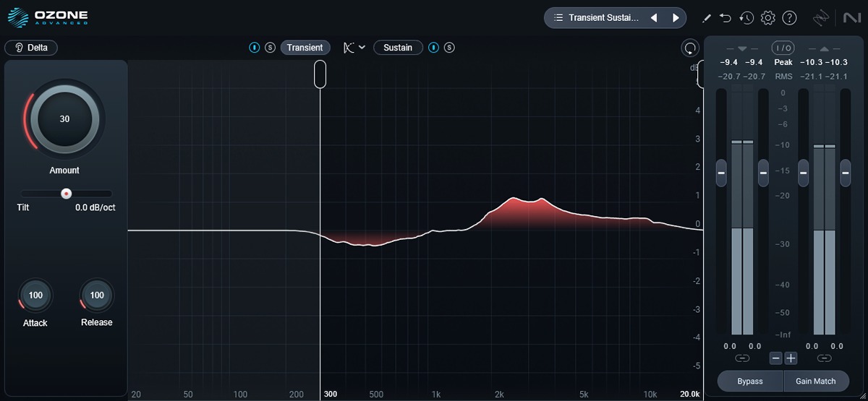Screen dimensions: 868x401
Task: Expand the crossover mode dropdown chevron
Action: 362,48
